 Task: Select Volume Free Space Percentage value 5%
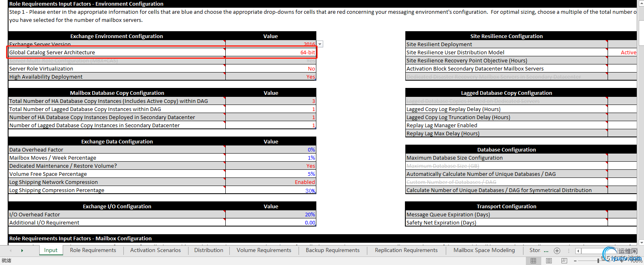pos(271,174)
